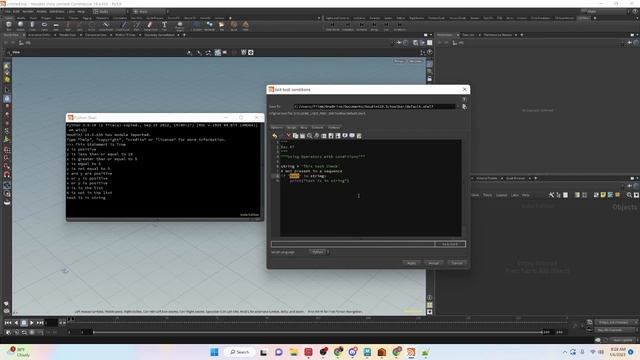Play the timeline forward

click(x=32, y=323)
